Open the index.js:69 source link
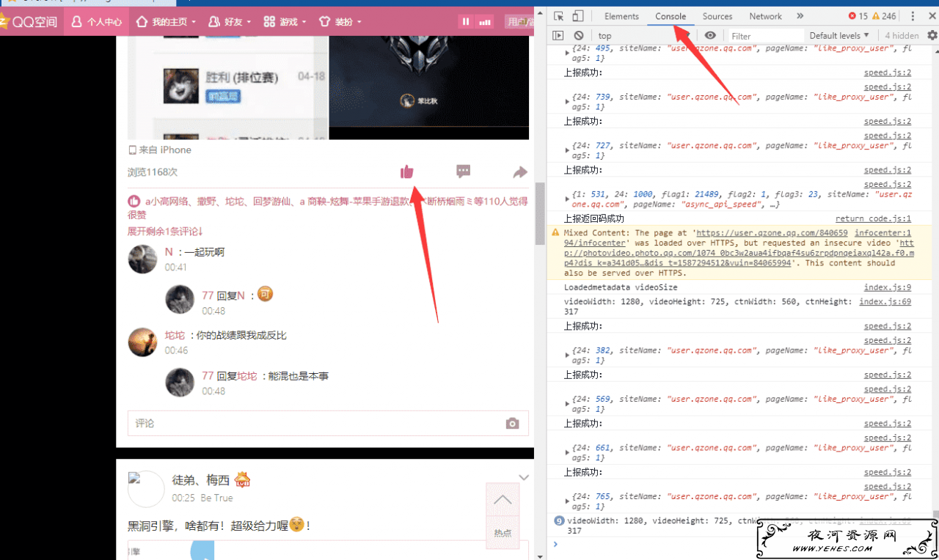This screenshot has width=939, height=560. 885,301
